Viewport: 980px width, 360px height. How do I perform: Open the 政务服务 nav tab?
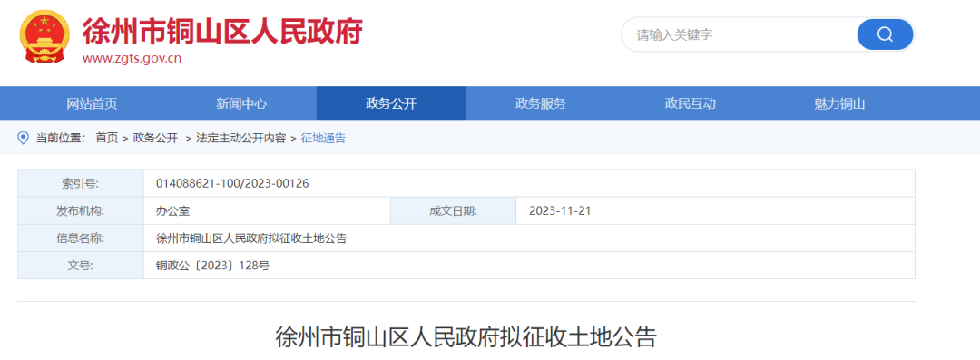(x=541, y=103)
